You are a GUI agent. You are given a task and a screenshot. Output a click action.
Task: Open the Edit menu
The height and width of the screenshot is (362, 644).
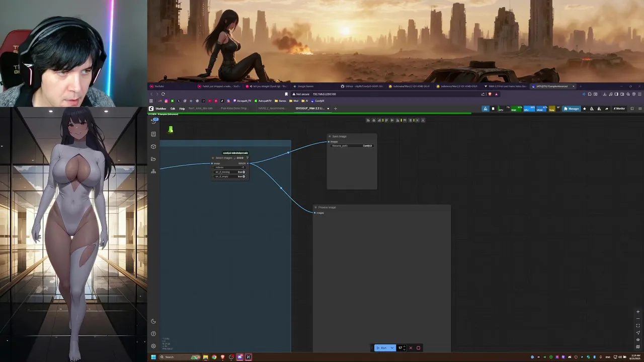pos(173,109)
